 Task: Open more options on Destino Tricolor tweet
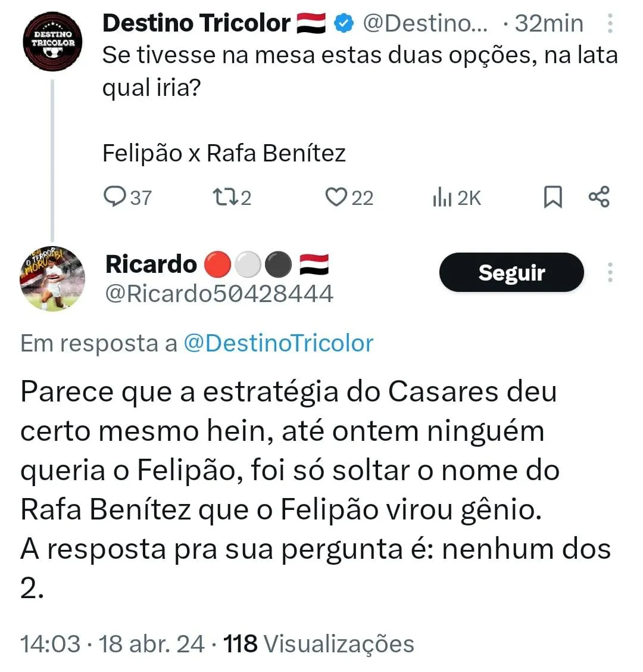click(x=610, y=23)
